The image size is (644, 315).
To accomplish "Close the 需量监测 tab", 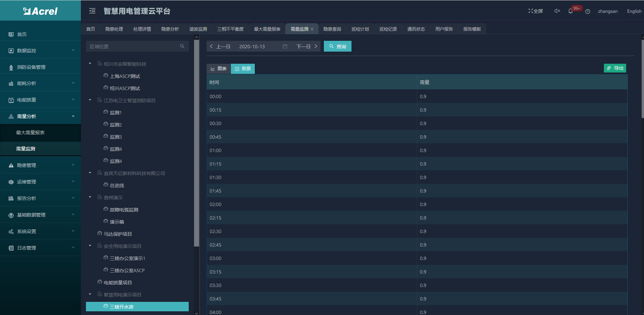I will tap(312, 29).
